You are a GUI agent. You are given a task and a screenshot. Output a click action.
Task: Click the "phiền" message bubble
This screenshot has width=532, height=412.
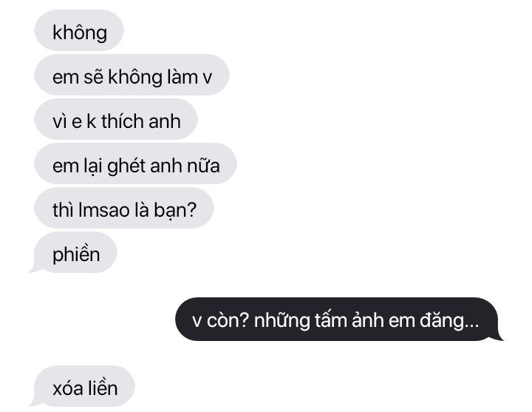coord(73,252)
